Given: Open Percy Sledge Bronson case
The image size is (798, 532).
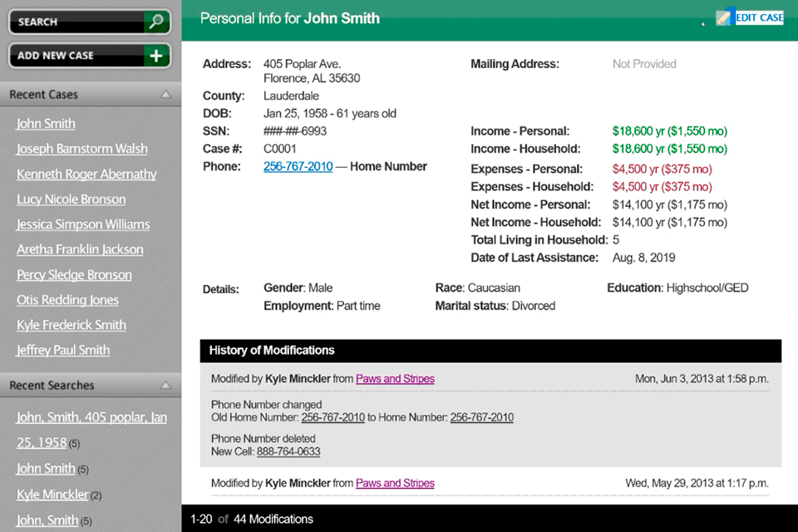Looking at the screenshot, I should pos(74,275).
